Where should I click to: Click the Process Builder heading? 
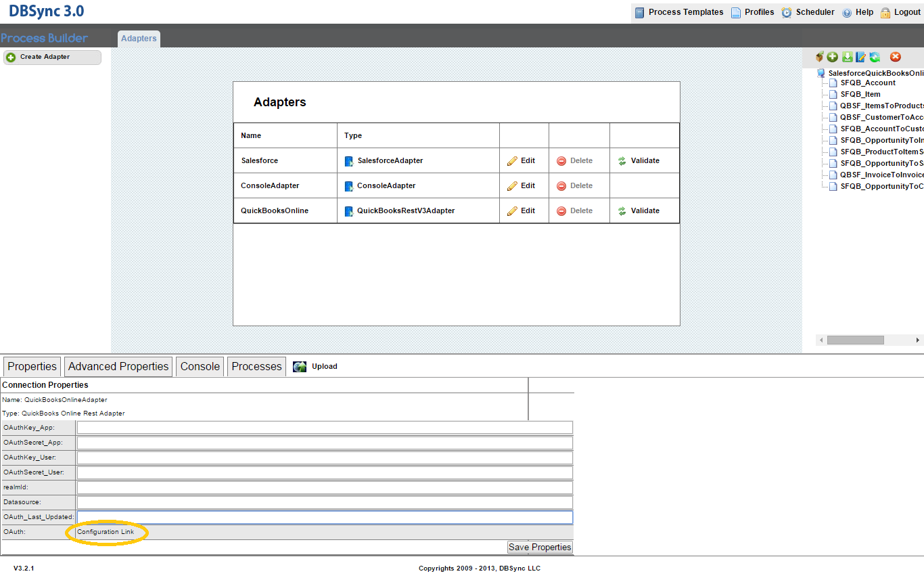click(45, 38)
